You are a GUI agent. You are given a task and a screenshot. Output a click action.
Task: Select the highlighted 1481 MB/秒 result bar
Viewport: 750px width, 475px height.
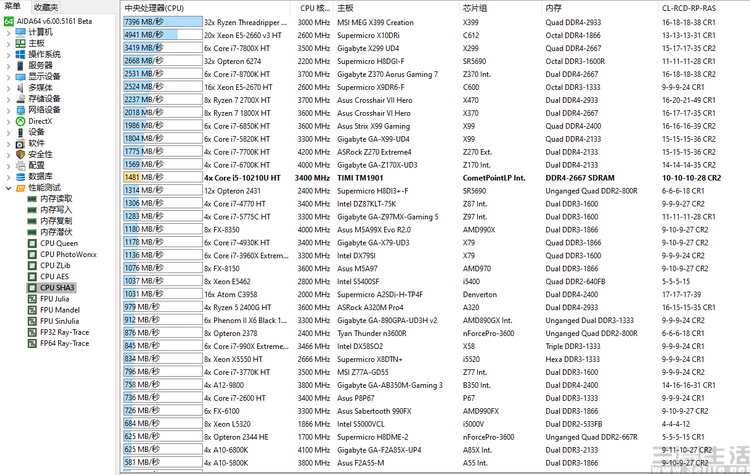[x=163, y=177]
